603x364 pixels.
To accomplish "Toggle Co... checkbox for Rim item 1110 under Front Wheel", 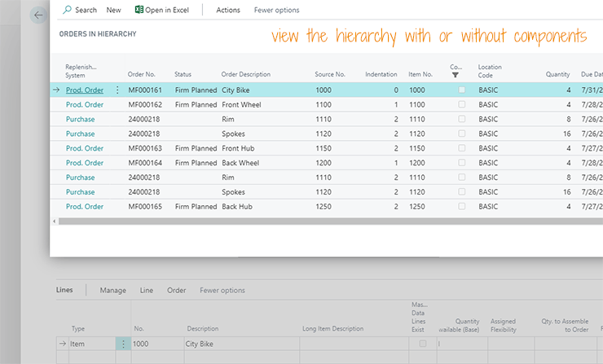I will click(x=461, y=119).
